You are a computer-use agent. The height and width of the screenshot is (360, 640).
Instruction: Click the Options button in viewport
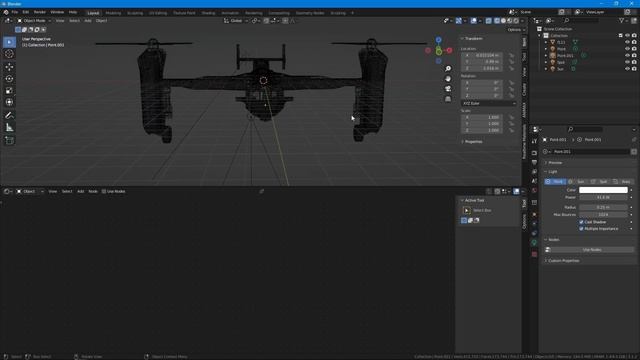516,30
